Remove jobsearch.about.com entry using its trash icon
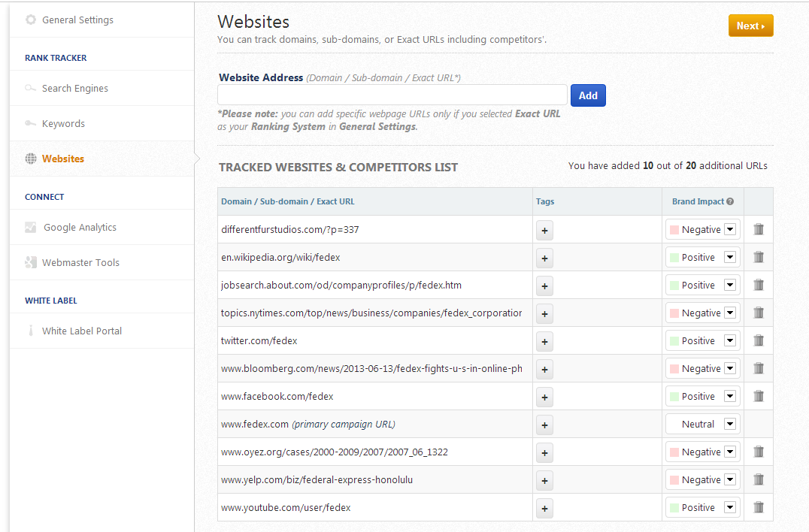 point(759,285)
